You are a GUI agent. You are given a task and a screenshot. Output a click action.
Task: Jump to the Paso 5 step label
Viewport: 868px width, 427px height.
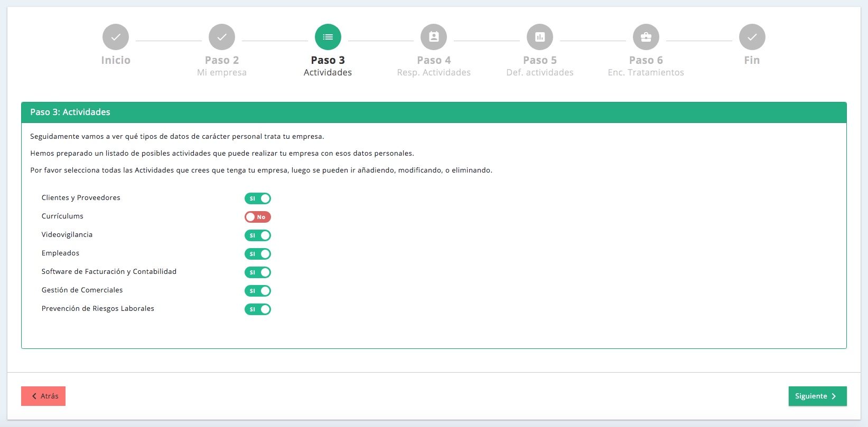tap(540, 60)
